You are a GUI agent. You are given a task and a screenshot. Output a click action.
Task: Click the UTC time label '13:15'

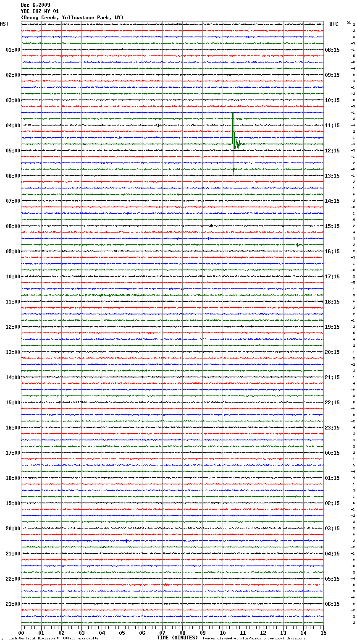(332, 176)
